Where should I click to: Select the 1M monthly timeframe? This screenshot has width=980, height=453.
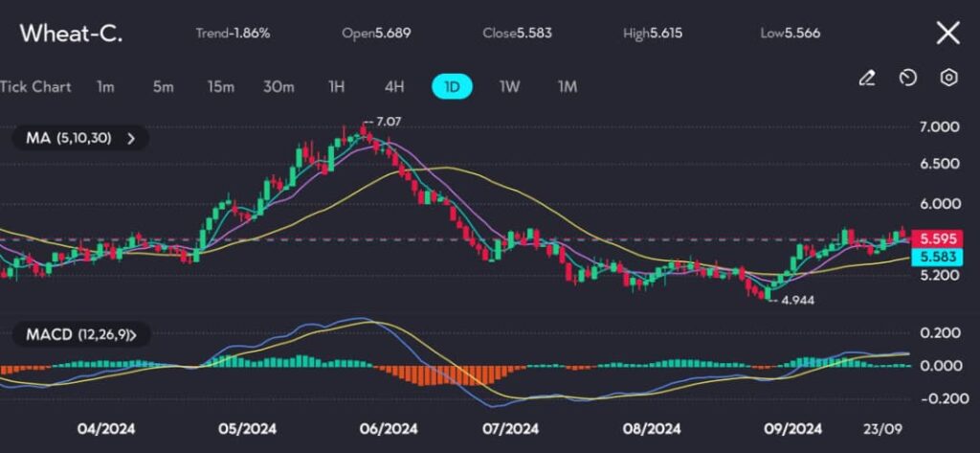[x=568, y=86]
